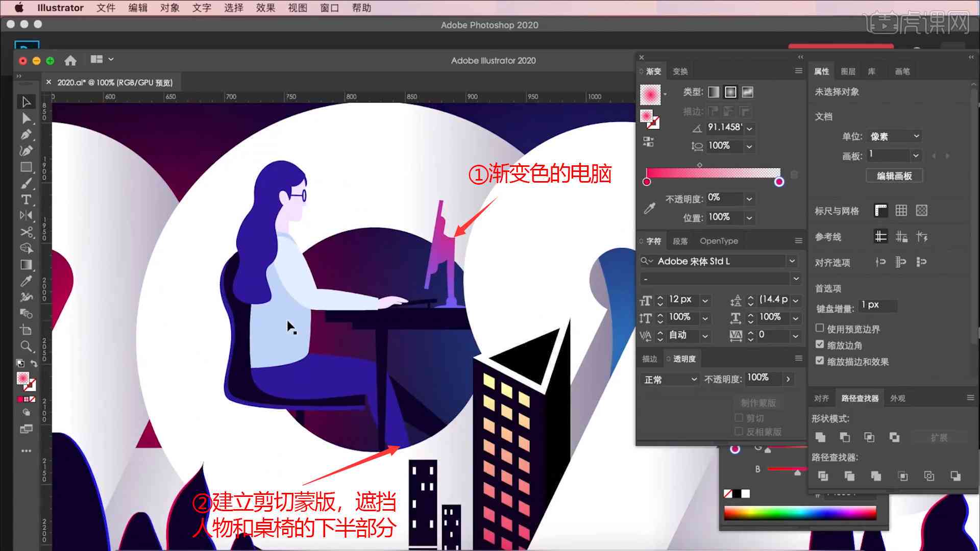Viewport: 980px width, 551px height.
Task: Toggle lock guides icon
Action: [901, 236]
